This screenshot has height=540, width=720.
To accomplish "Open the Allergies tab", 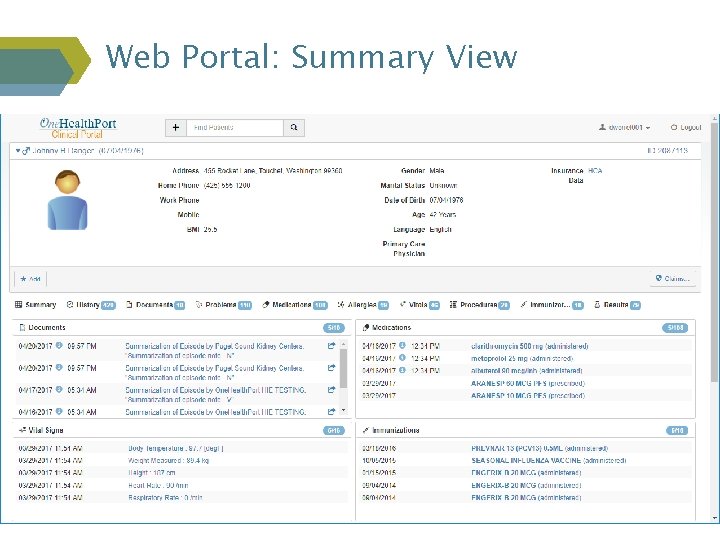I will 363,304.
